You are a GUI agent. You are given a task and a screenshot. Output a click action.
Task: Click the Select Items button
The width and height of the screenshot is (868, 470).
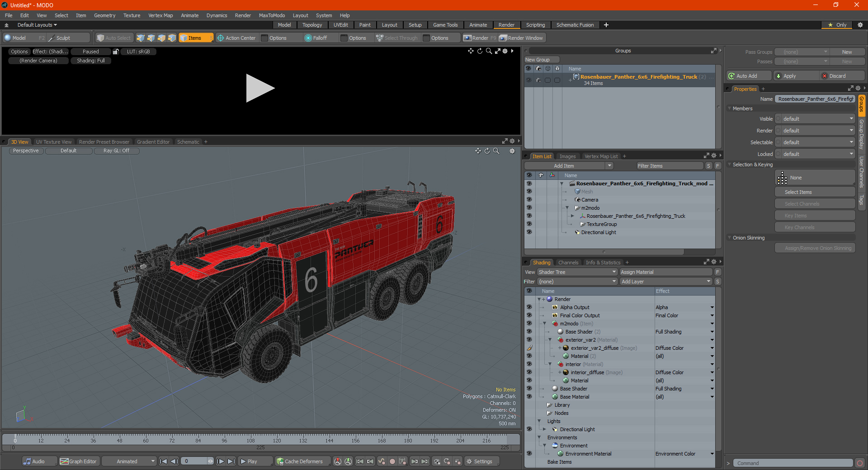coord(815,192)
